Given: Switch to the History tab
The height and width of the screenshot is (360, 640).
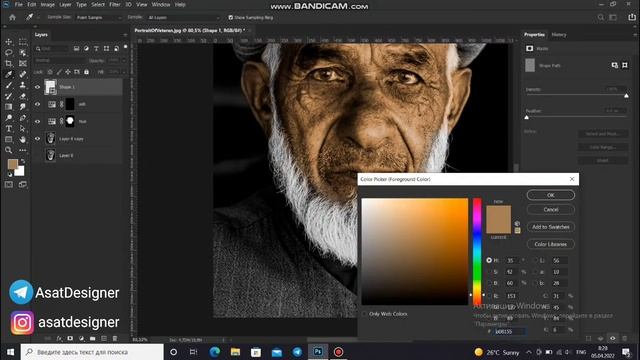Looking at the screenshot, I should (x=559, y=35).
